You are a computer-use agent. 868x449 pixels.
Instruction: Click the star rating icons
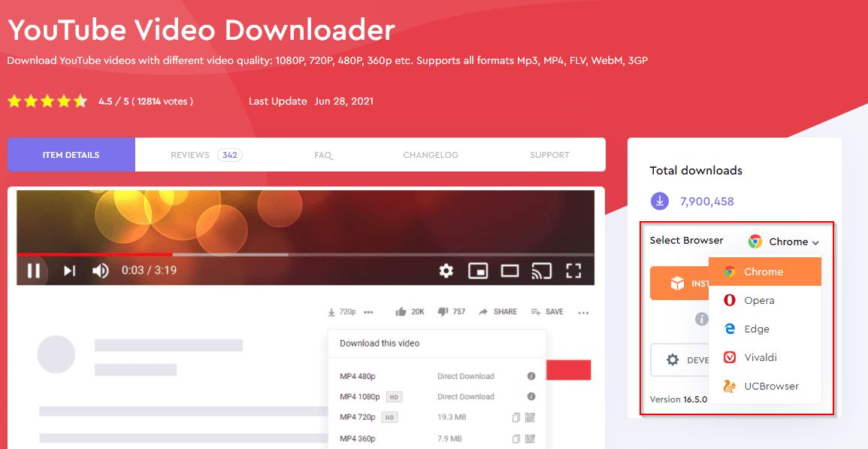47,101
